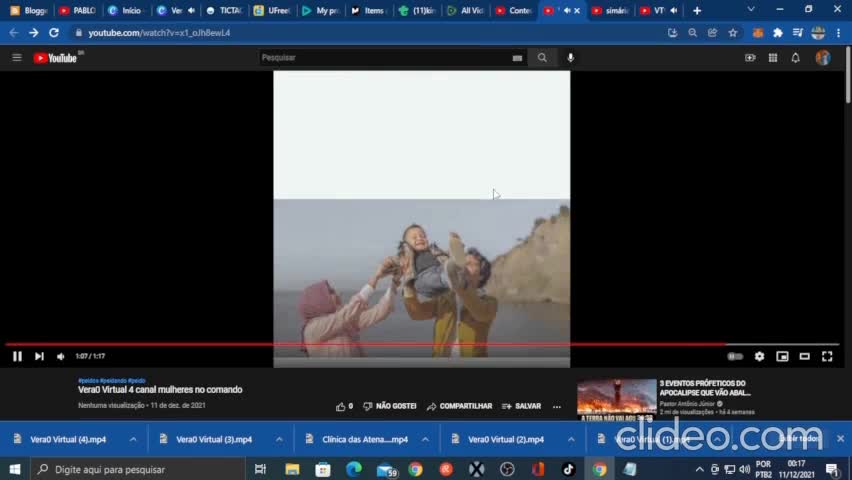Image resolution: width=852 pixels, height=480 pixels.
Task: Open the video settings gear
Action: click(x=760, y=357)
